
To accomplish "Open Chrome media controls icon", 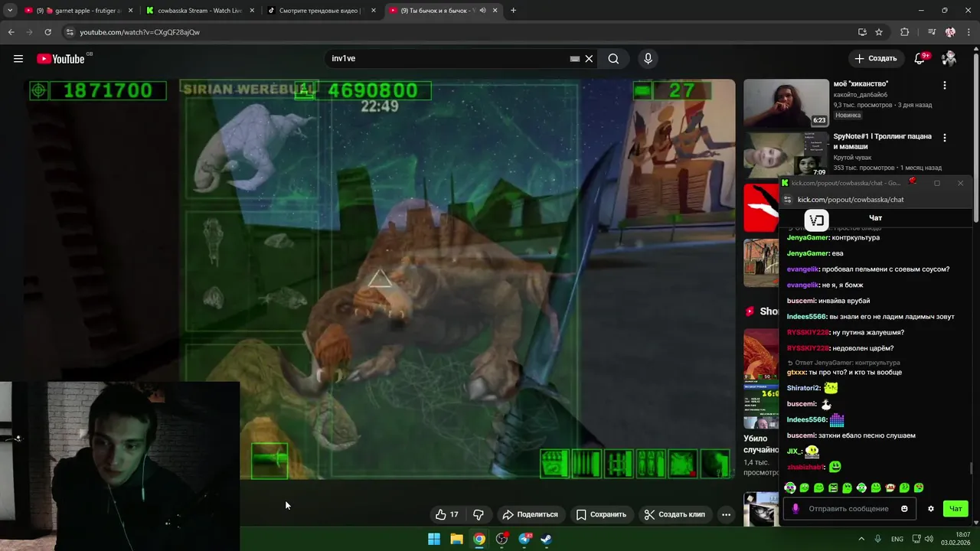I will click(x=932, y=32).
